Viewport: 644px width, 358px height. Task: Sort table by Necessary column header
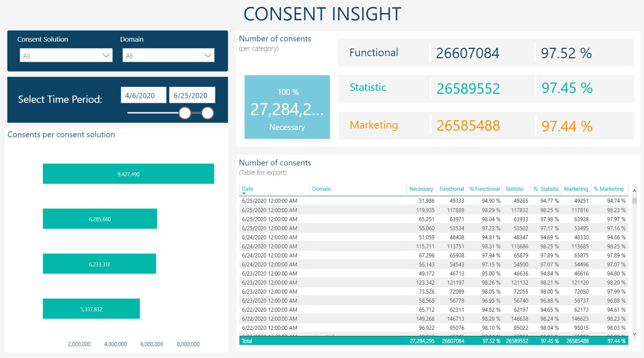point(421,189)
